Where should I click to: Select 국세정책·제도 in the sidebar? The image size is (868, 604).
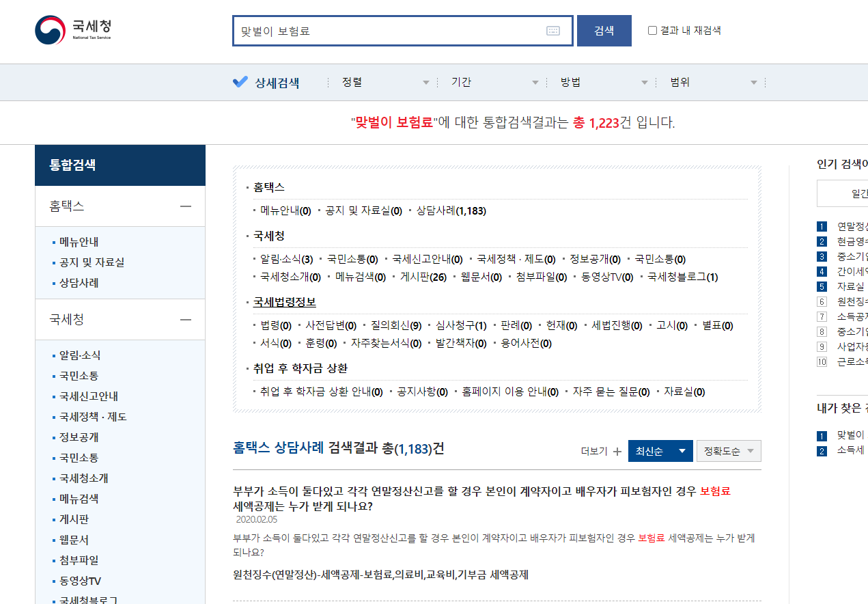pos(93,417)
